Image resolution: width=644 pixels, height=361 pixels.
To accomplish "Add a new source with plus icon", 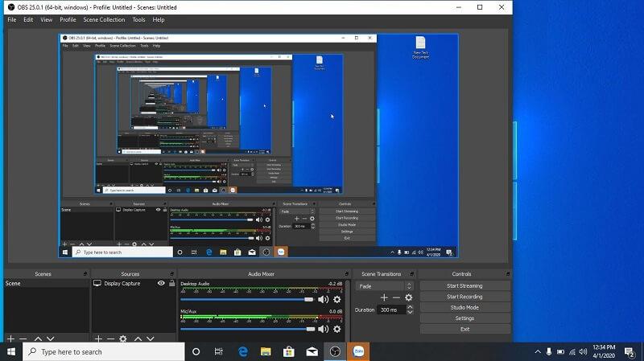I will (98, 338).
